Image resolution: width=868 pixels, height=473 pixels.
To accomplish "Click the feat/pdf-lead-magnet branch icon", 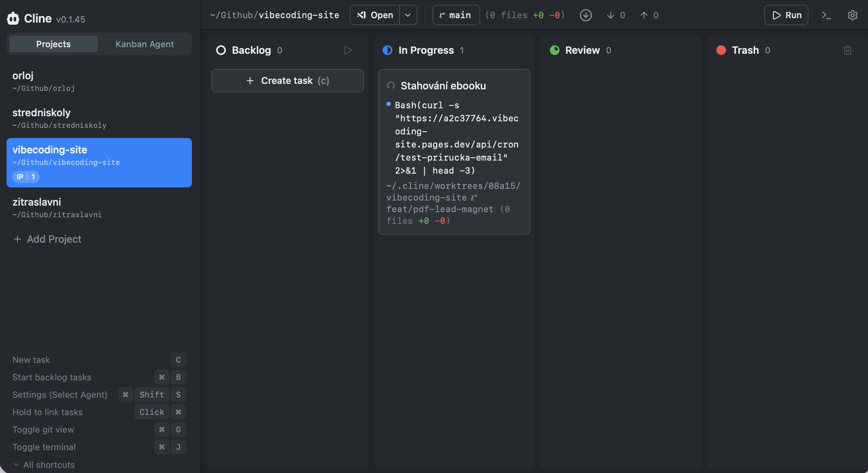I will tap(474, 197).
